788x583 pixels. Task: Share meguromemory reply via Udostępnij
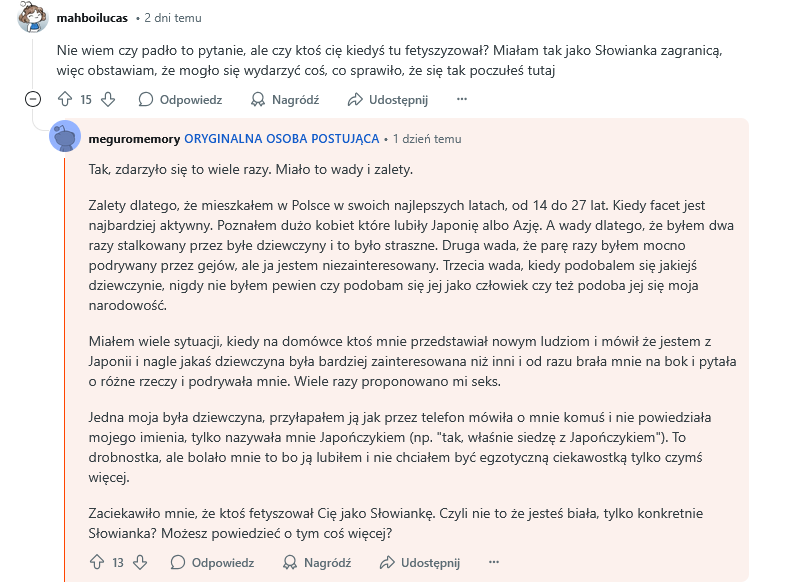tap(420, 563)
